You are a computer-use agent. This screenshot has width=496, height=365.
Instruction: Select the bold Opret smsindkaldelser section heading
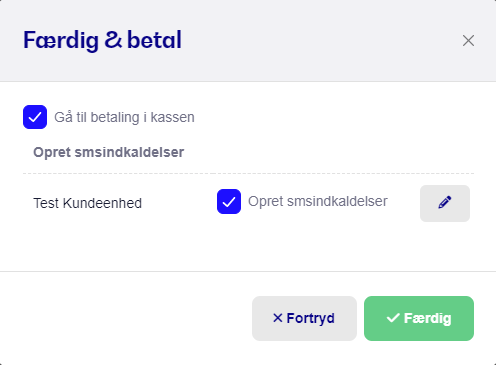point(109,152)
